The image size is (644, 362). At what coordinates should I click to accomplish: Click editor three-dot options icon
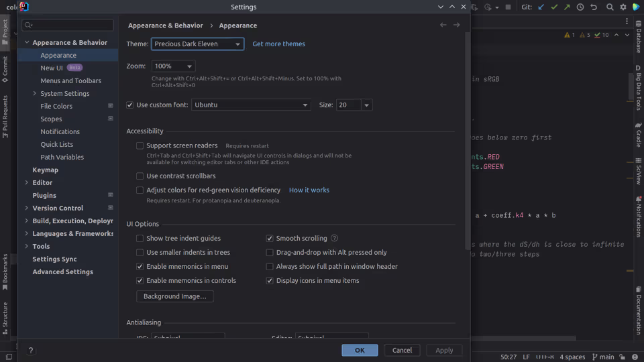pos(627,21)
